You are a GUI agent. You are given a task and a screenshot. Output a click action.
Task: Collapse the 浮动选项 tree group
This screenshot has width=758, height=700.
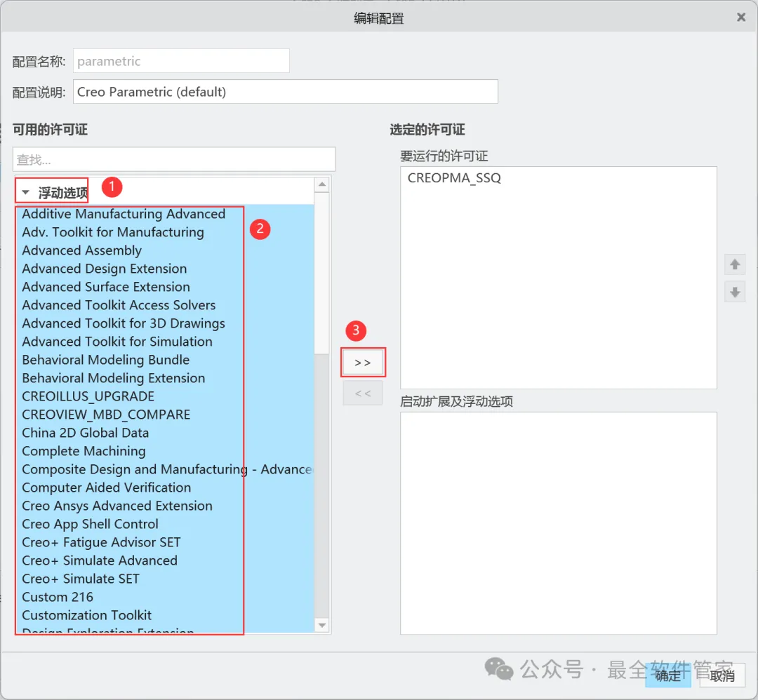click(x=26, y=192)
